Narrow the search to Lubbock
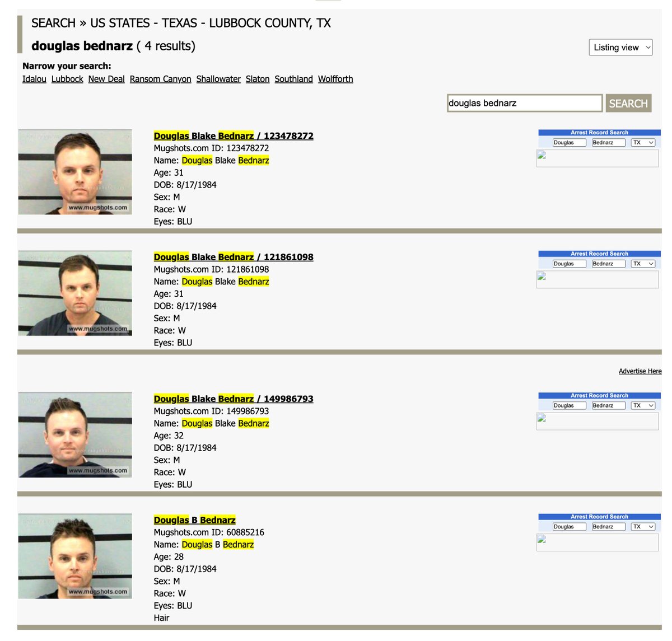The width and height of the screenshot is (672, 641). pos(67,79)
